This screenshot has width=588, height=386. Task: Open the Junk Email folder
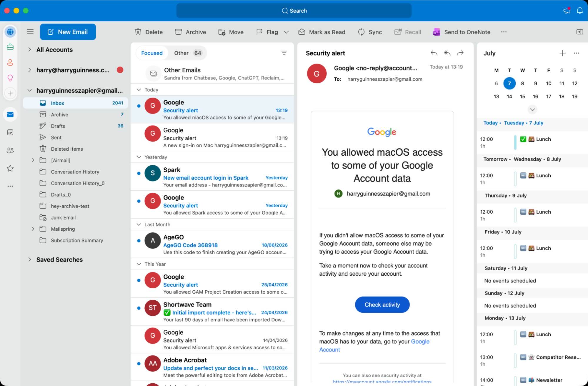pos(76,218)
